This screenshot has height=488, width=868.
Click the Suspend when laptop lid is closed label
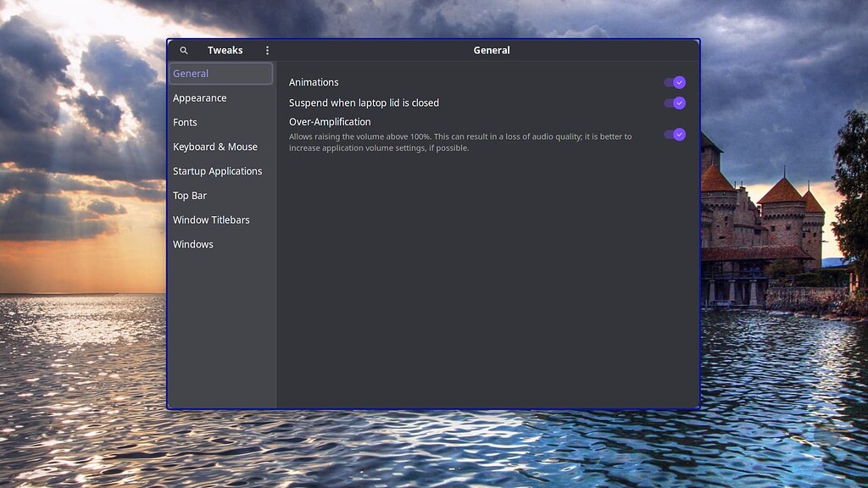(364, 103)
